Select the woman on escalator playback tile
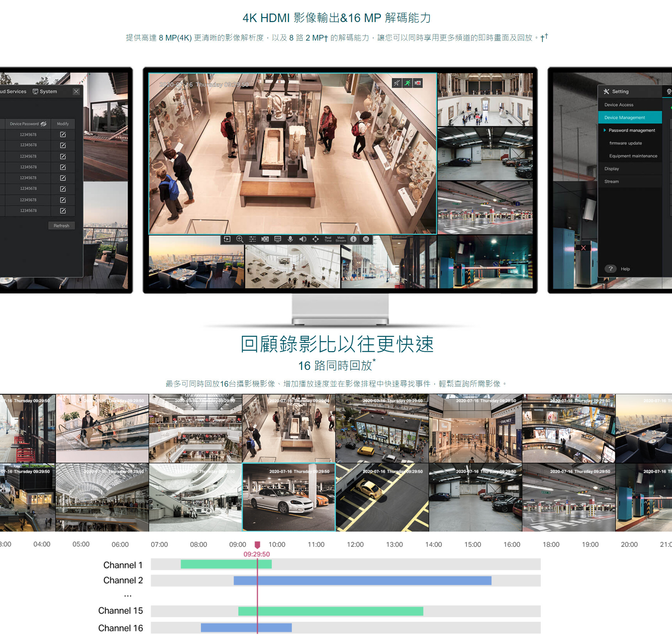Screen dimensions: 672x641 102,428
